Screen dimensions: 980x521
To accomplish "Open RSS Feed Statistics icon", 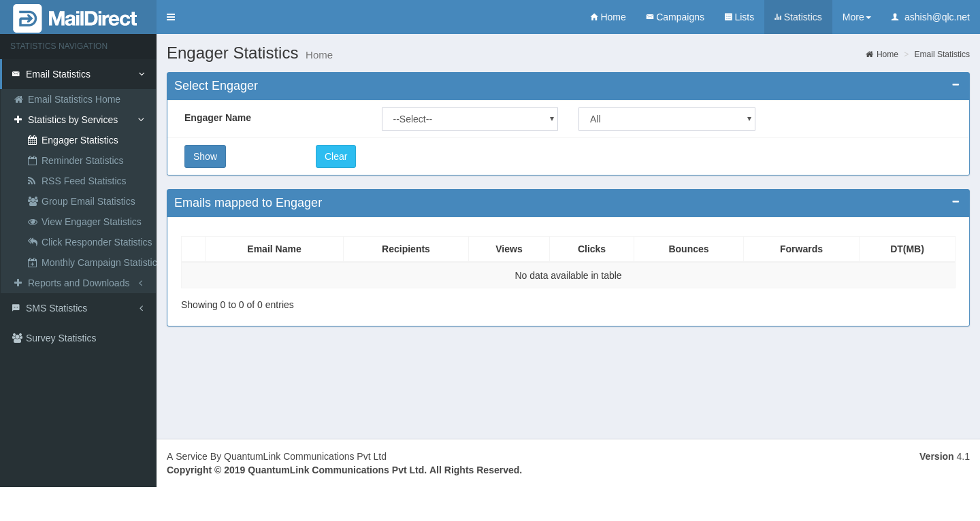I will tap(32, 181).
